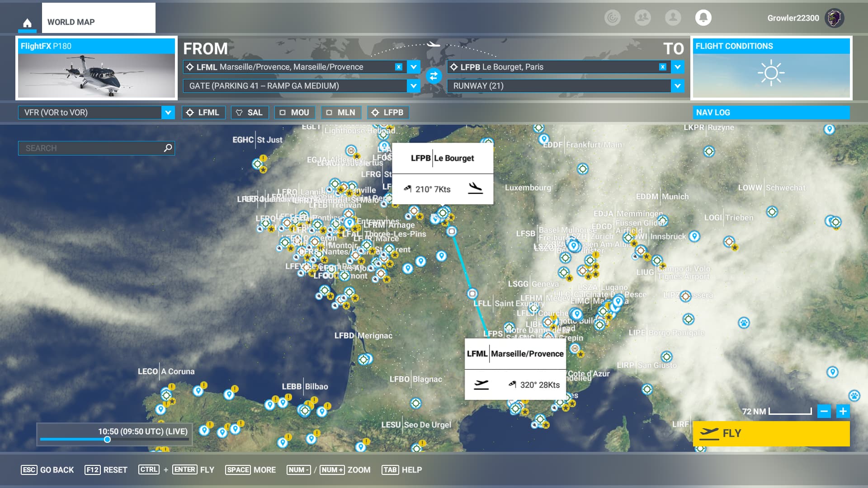Click the EDDM Munich airport label
This screenshot has height=488, width=868.
[662, 197]
